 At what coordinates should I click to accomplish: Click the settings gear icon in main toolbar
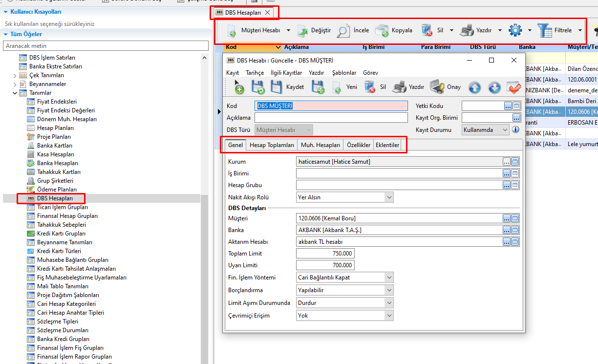coord(515,30)
